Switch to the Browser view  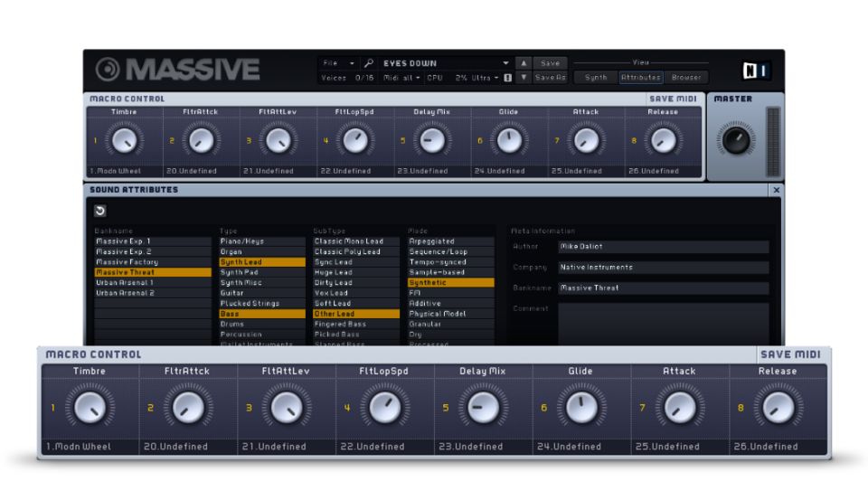(x=685, y=78)
